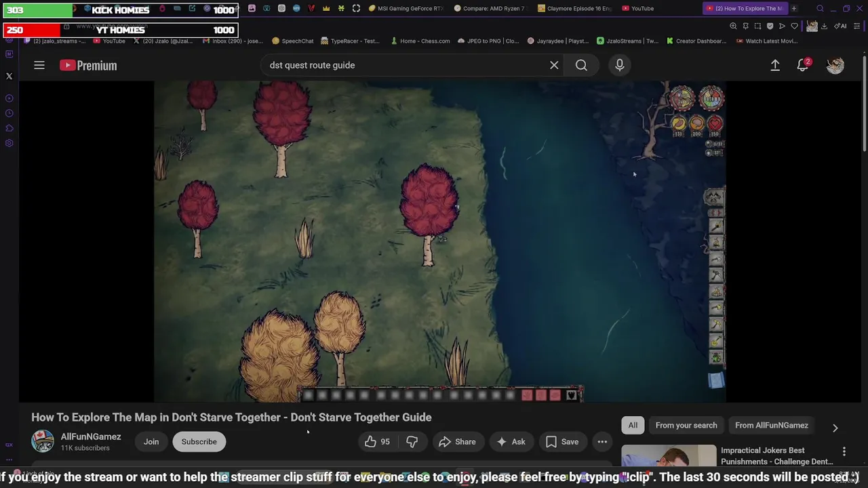Start voice search with the microphone

coord(619,65)
